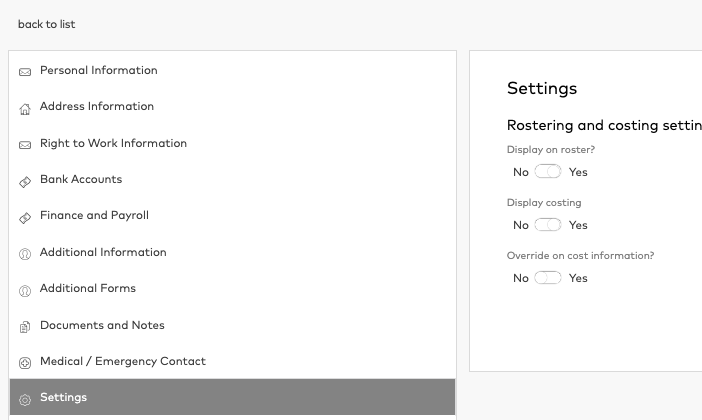Click the house icon for Address Information

tap(25, 109)
